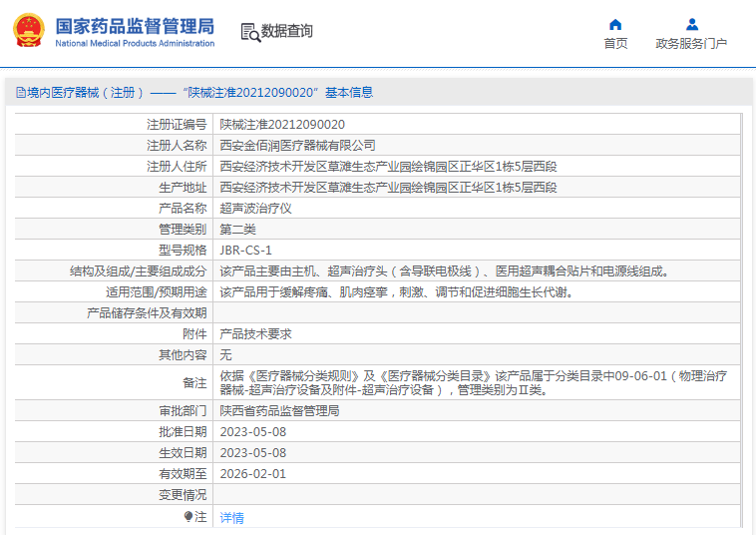Viewport: 756px width, 535px height.
Task: Select product name 超声波治疗仪
Action: pyautogui.click(x=255, y=209)
